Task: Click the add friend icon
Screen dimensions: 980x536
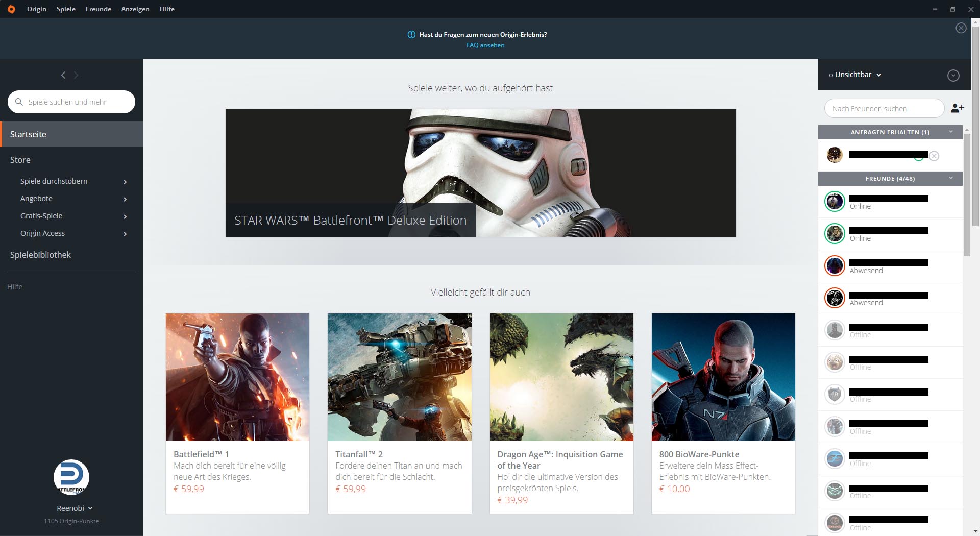Action: click(x=958, y=108)
